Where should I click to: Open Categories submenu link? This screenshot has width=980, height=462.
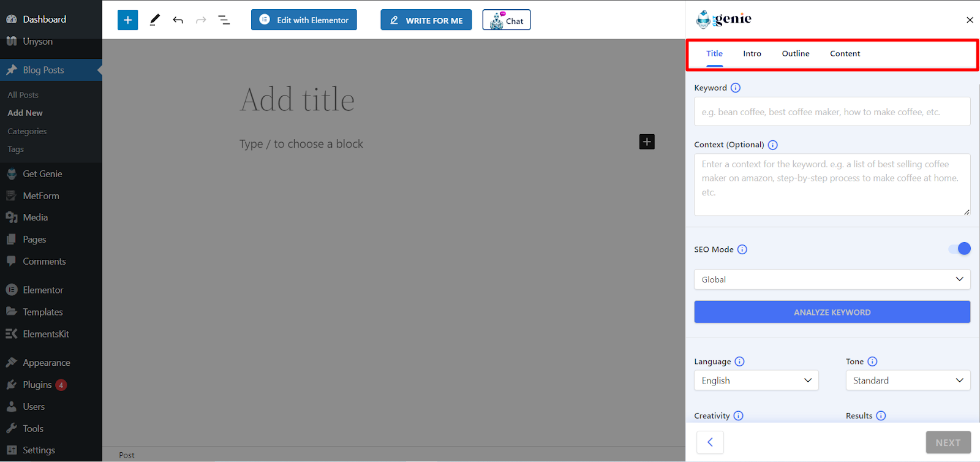(27, 131)
